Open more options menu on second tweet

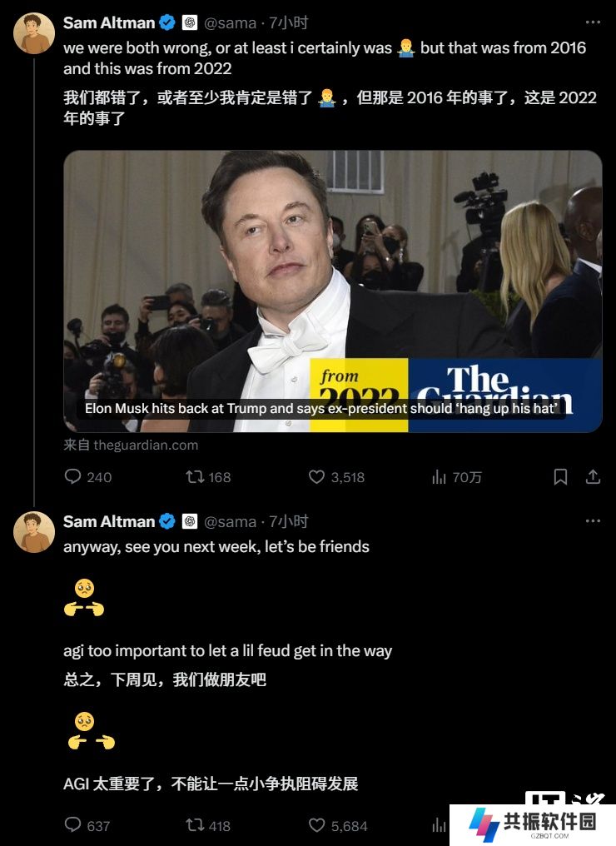click(x=593, y=520)
